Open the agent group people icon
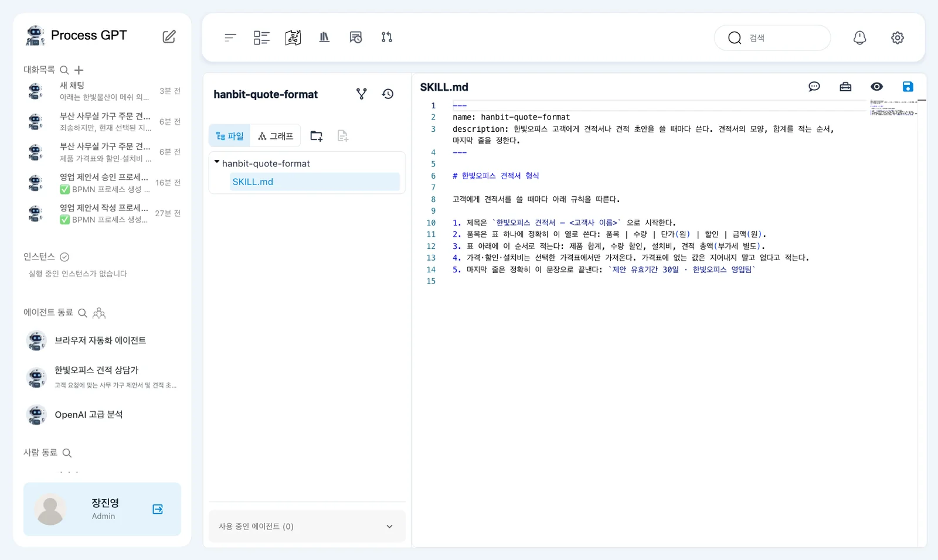This screenshot has width=938, height=560. pyautogui.click(x=99, y=313)
